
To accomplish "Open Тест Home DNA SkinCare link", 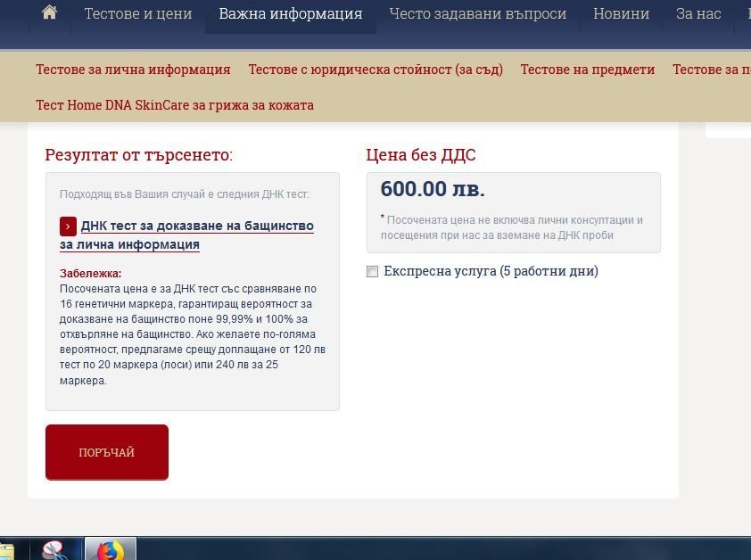I will click(175, 105).
